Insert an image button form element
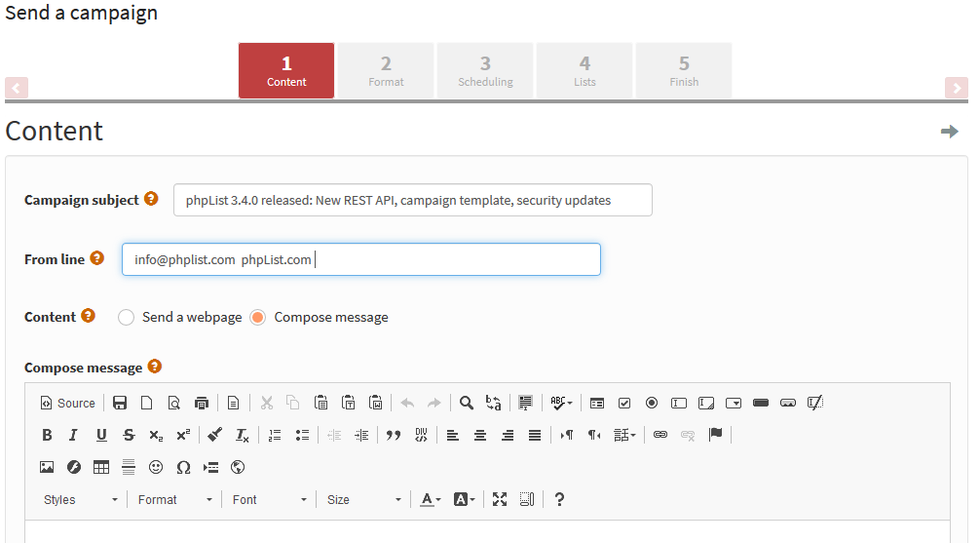 (788, 403)
